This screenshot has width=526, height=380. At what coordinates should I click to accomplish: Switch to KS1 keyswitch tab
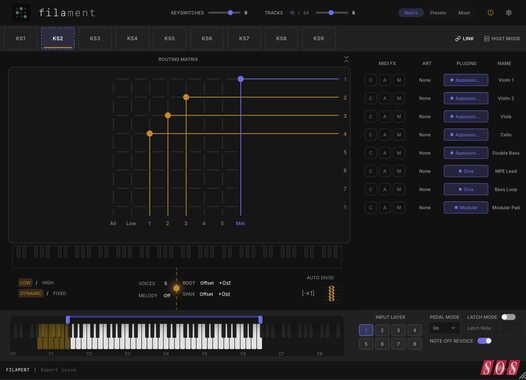(20, 38)
